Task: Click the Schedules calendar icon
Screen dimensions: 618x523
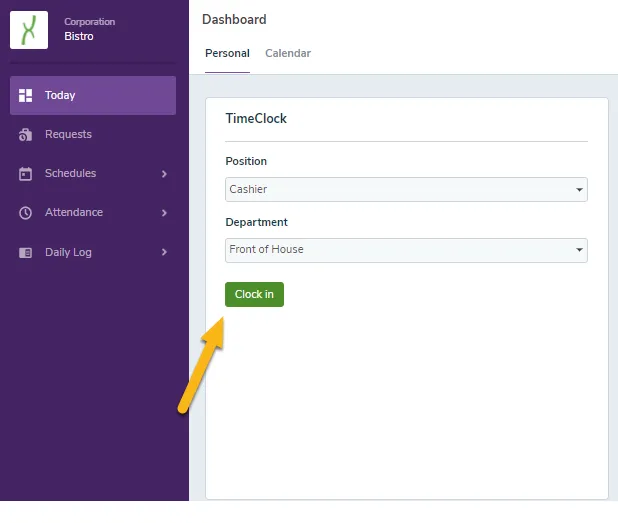Action: (26, 174)
